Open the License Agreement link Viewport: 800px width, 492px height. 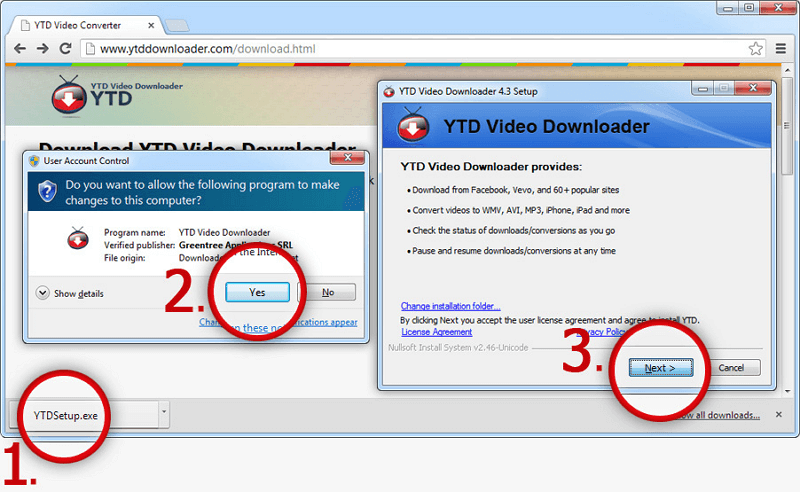436,332
